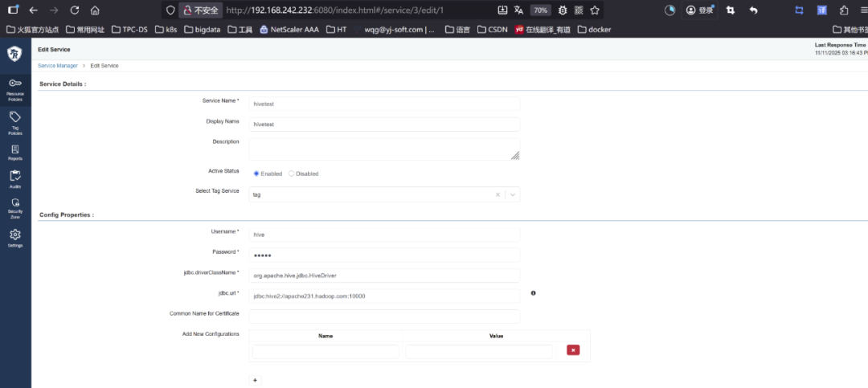Open the 火狐官方站点 bookmark folder

click(32, 30)
